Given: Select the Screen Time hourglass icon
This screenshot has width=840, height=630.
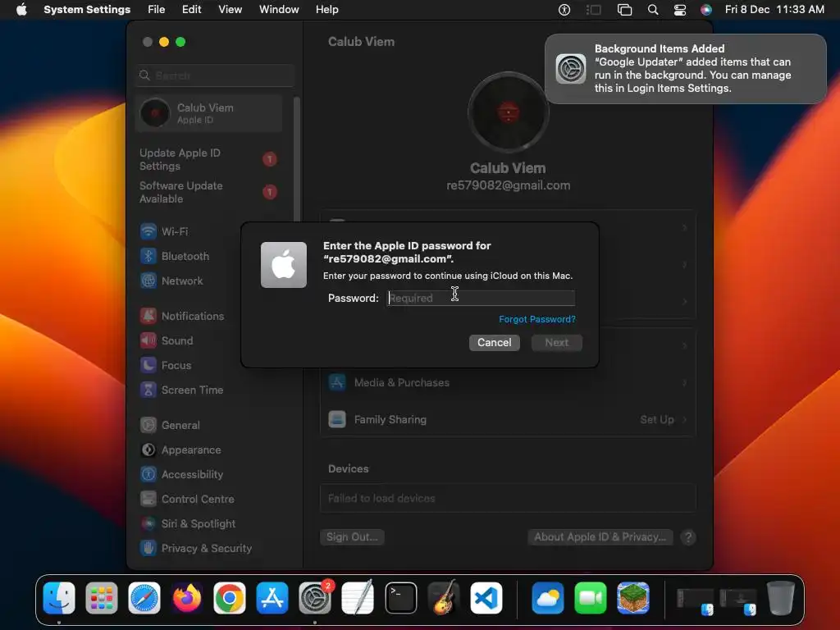Looking at the screenshot, I should pos(148,390).
